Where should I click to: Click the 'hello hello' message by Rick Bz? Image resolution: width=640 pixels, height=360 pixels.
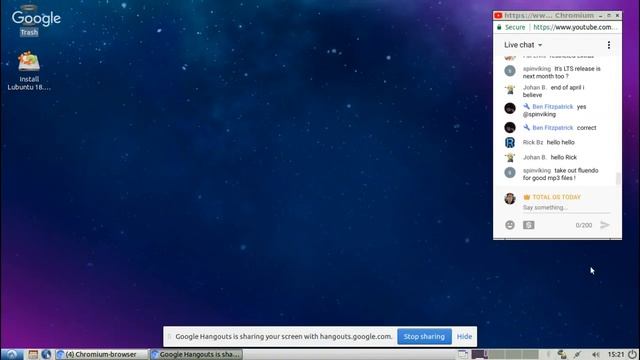point(560,142)
